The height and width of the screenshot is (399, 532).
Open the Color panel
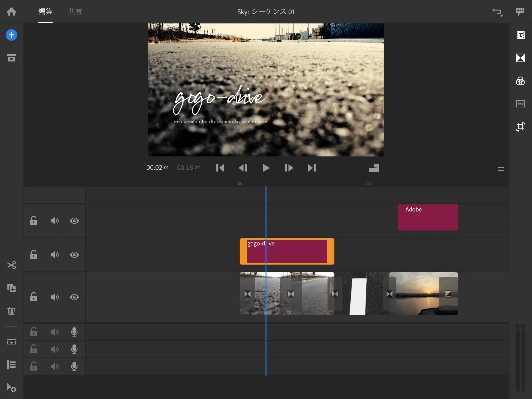pos(521,81)
